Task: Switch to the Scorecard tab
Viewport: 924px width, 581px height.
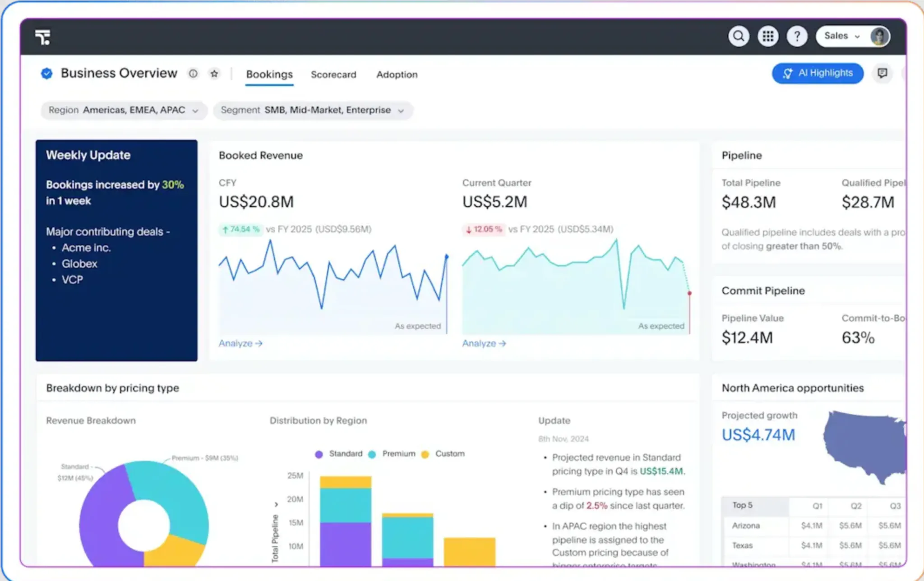Action: [x=333, y=74]
